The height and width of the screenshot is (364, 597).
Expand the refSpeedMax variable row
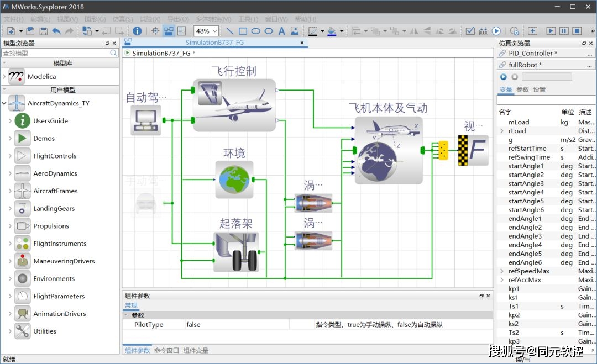[x=502, y=271]
